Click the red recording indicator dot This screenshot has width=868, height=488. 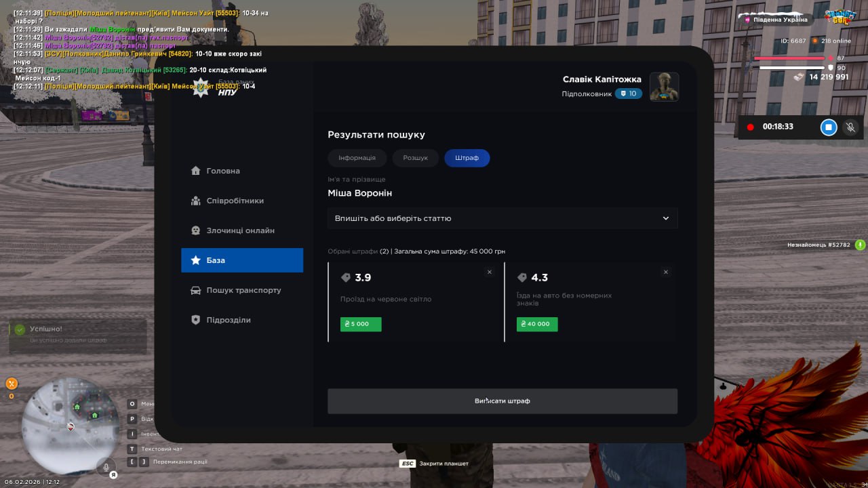[751, 127]
